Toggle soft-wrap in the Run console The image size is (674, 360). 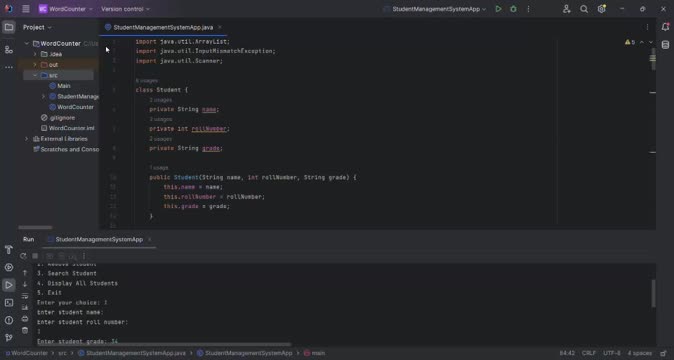point(25,296)
